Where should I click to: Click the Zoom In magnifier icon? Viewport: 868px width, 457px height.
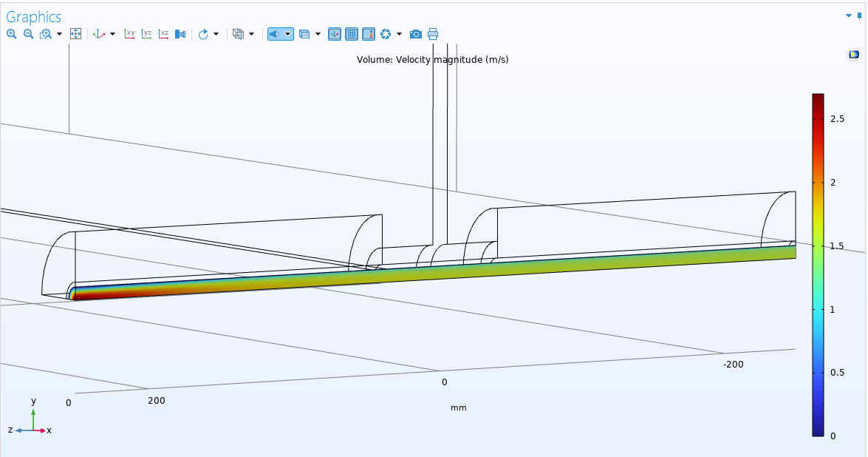coord(12,34)
